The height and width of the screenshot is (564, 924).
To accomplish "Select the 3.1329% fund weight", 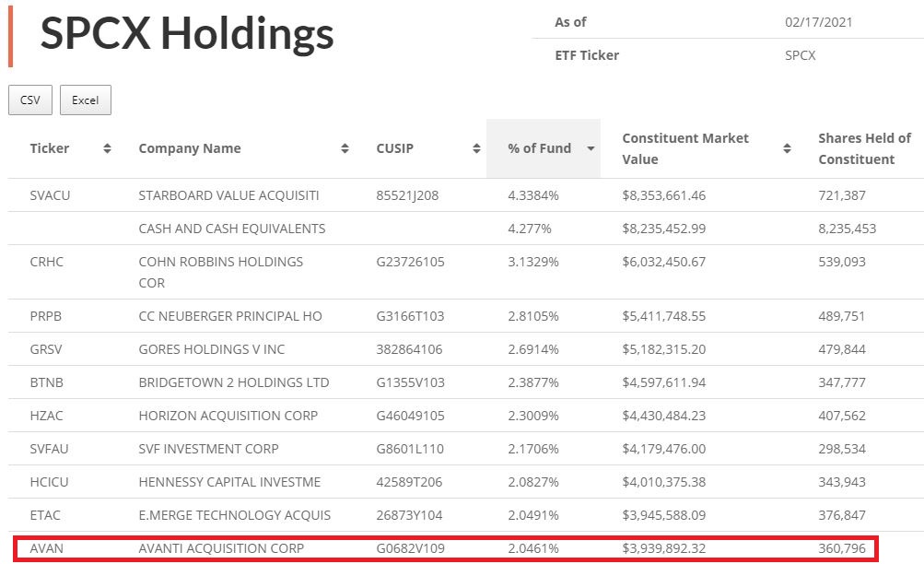I will (x=533, y=262).
